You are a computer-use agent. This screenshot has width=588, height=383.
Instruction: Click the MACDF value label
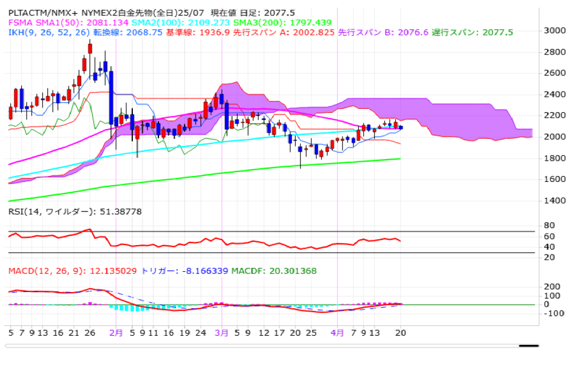[x=274, y=271]
